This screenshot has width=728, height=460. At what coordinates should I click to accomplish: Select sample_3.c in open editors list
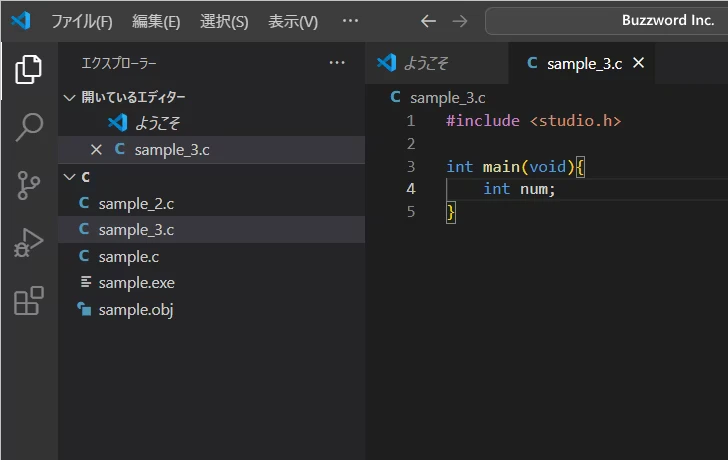pos(212,150)
